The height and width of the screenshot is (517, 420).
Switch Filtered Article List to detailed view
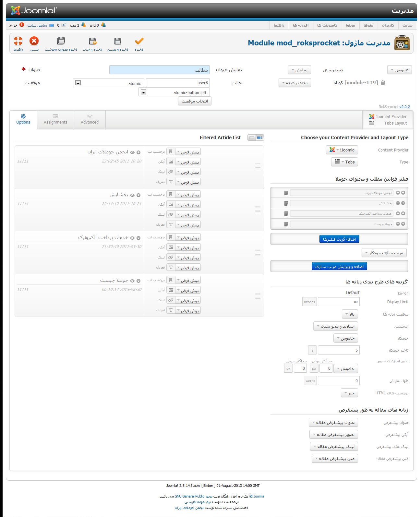coord(260,138)
